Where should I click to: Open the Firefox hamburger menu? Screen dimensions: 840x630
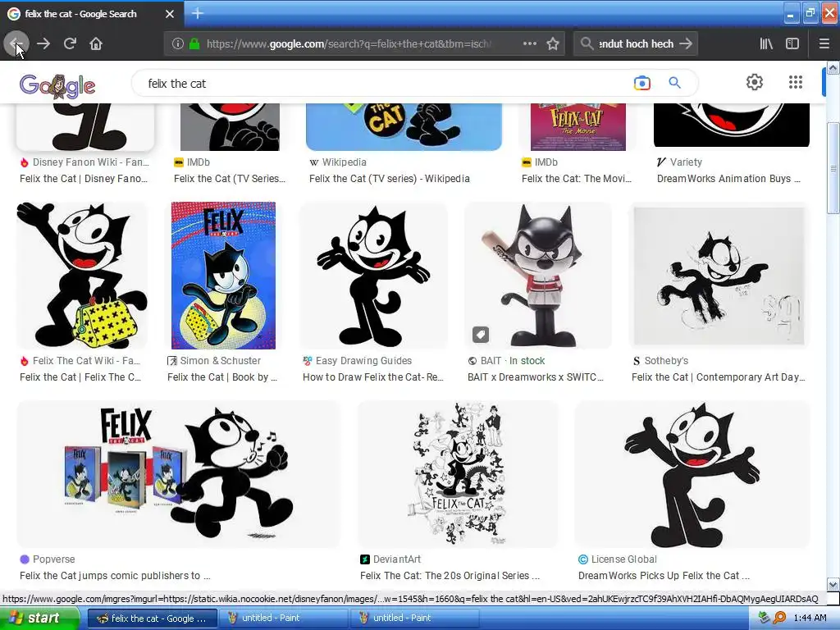tap(824, 44)
